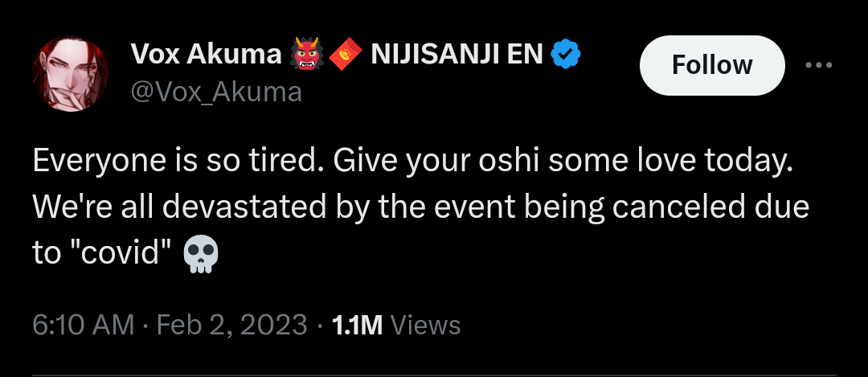Image resolution: width=868 pixels, height=377 pixels.
Task: Click the blue verified checkmark badge
Action: [x=567, y=55]
